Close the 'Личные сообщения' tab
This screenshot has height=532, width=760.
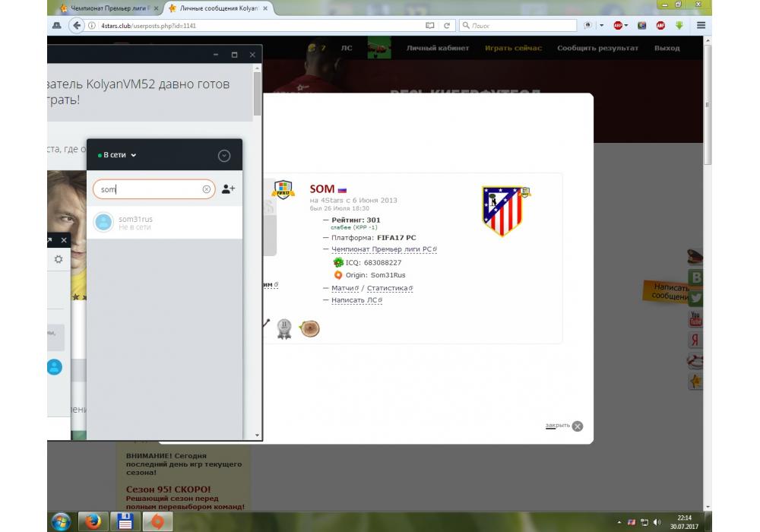[265, 8]
